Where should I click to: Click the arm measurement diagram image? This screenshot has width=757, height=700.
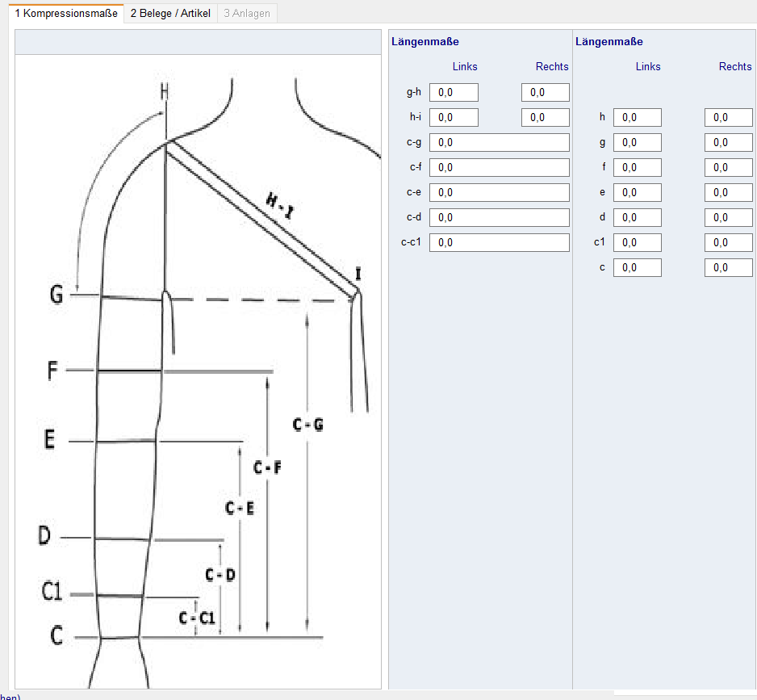198,371
